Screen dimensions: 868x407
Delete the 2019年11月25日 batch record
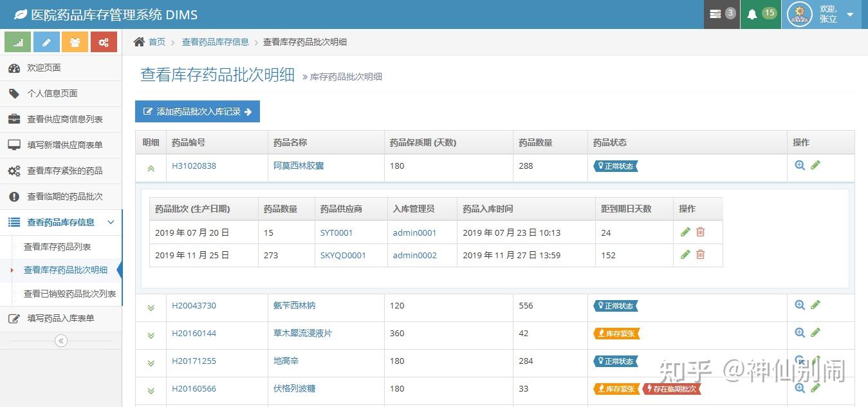(x=701, y=254)
